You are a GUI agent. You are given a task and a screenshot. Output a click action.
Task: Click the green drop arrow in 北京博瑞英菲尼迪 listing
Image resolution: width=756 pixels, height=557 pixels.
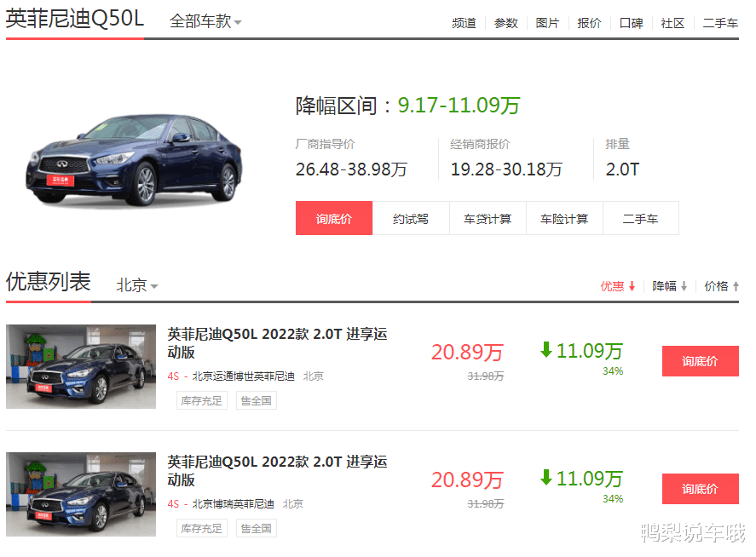coord(546,478)
